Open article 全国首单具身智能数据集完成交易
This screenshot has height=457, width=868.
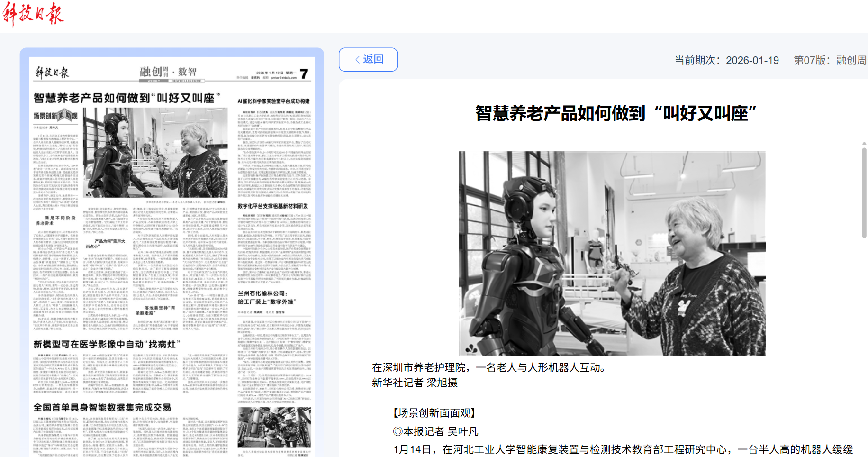(102, 407)
